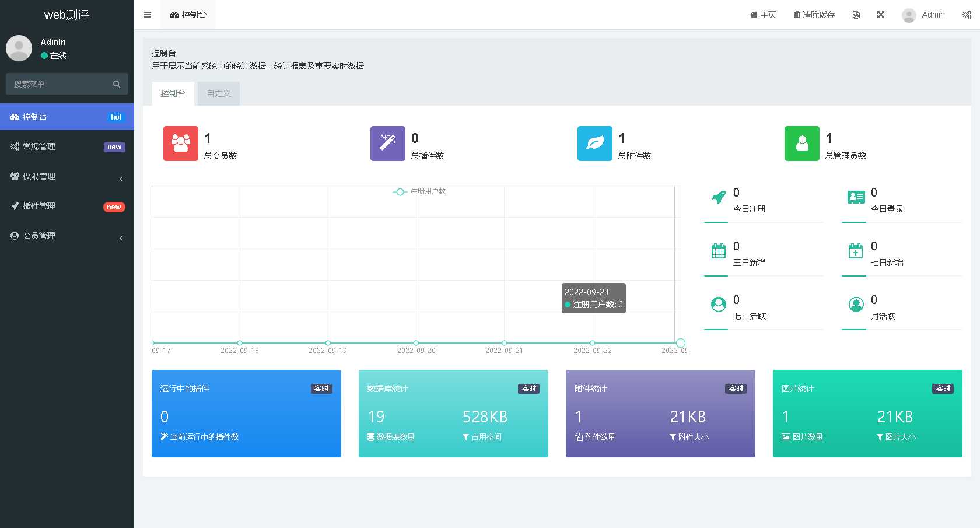
Task: Click the 实时 badge on 运行中的插件 card
Action: [321, 389]
